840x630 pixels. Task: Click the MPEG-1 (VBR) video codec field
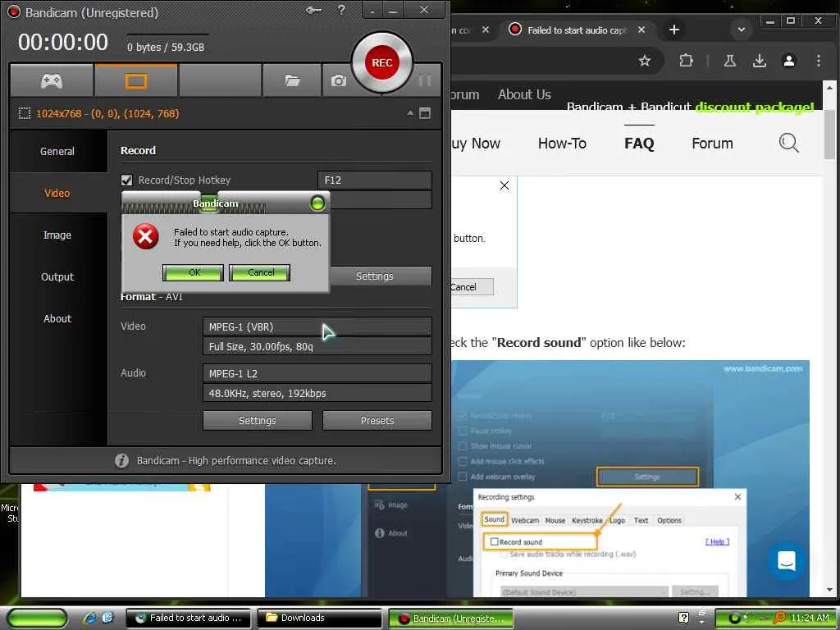coord(317,326)
